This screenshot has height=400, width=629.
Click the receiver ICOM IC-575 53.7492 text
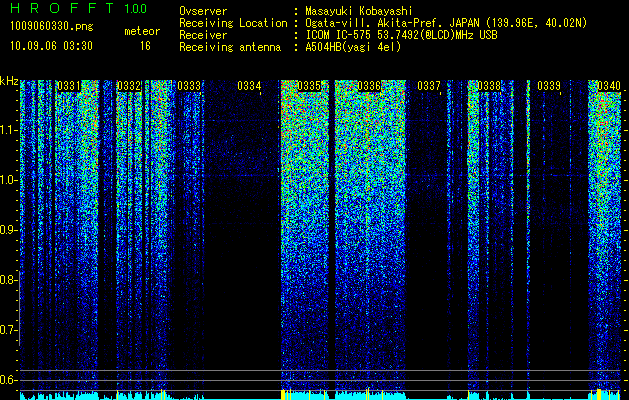(401, 35)
